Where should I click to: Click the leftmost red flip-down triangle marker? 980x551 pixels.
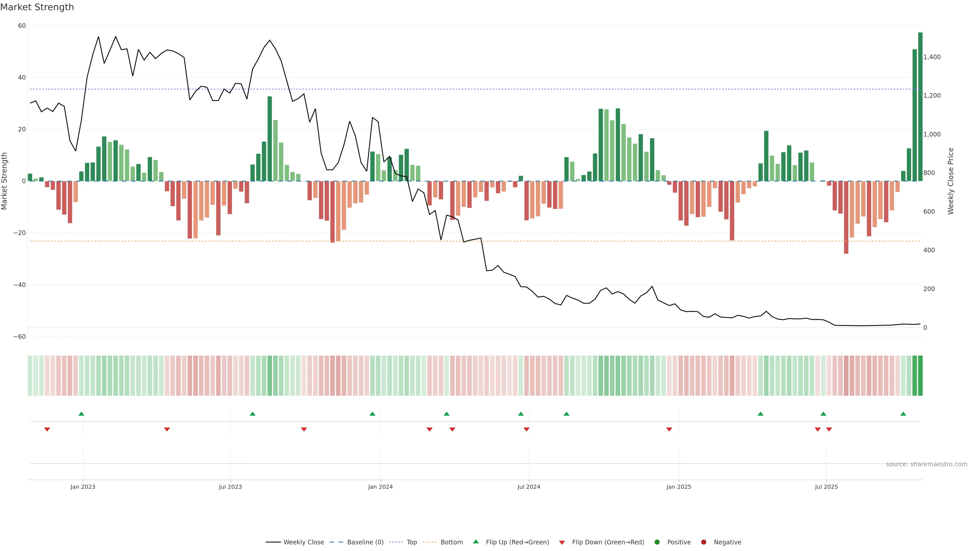point(47,429)
